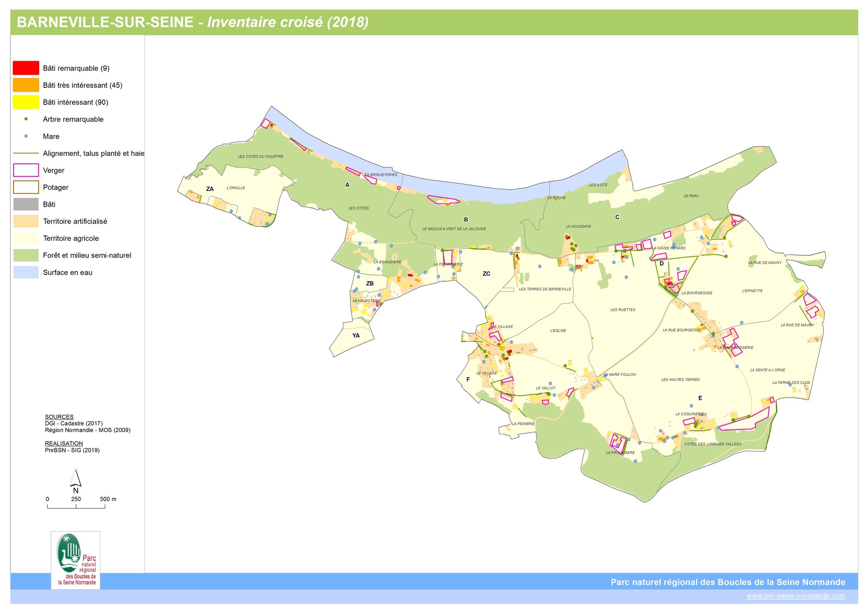Viewport: 868px width, 614px height.
Task: Click the blue Mare dot legend symbol
Action: [26, 136]
